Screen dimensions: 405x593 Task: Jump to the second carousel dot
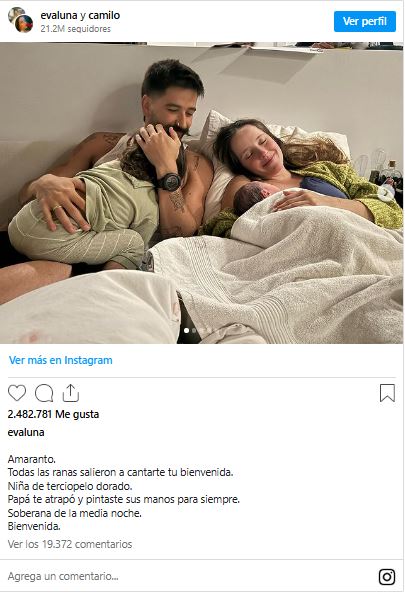click(194, 331)
